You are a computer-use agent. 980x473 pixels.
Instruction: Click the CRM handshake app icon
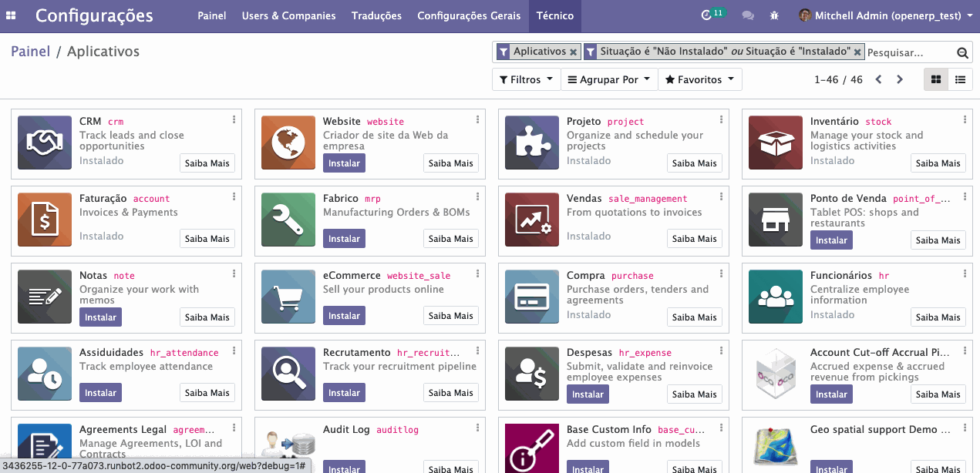pos(45,143)
